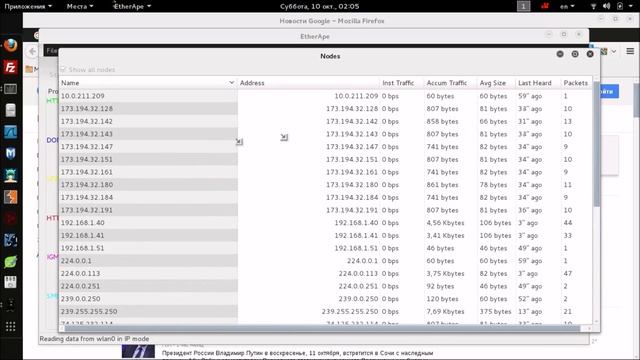Open Wireshark icon in the dock
The image size is (640, 360).
point(11,132)
